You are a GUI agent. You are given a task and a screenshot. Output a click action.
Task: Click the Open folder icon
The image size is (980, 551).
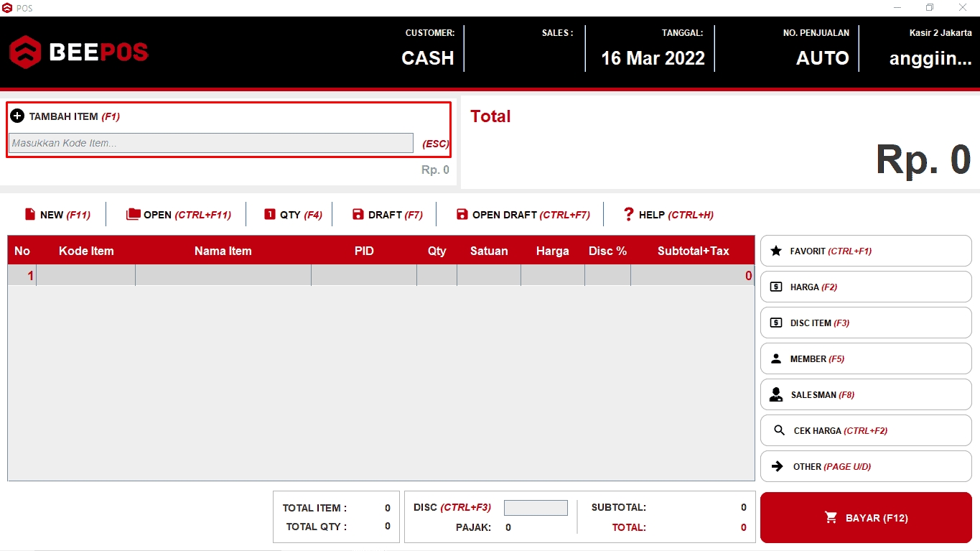[x=133, y=214]
